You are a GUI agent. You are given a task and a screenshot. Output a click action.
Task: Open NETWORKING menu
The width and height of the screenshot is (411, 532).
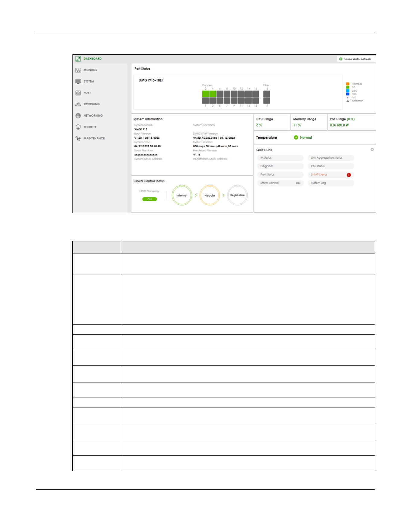click(x=93, y=116)
